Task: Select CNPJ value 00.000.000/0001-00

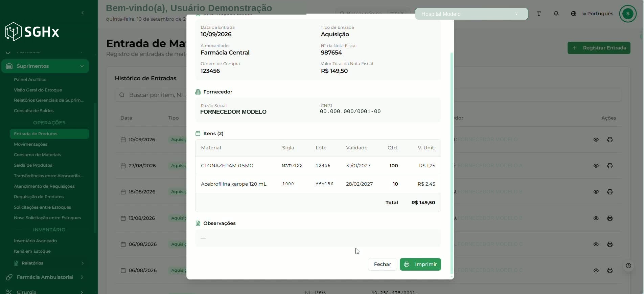Action: 350,111
